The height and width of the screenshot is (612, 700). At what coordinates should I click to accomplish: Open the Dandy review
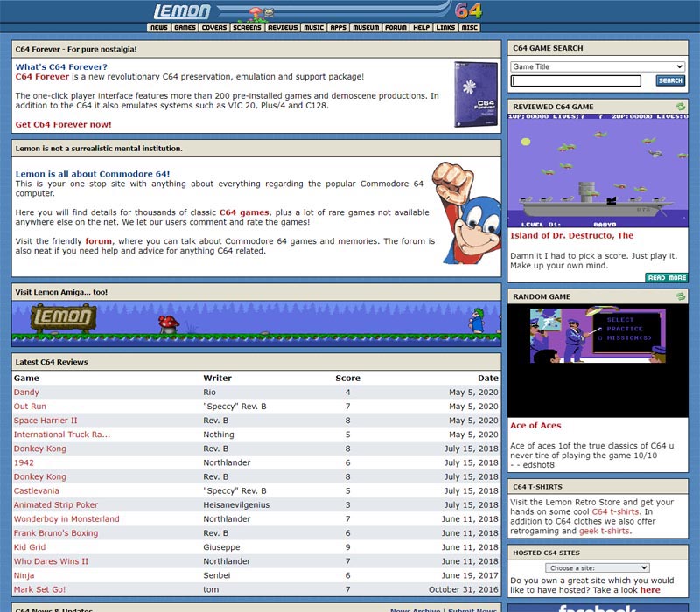(x=26, y=392)
